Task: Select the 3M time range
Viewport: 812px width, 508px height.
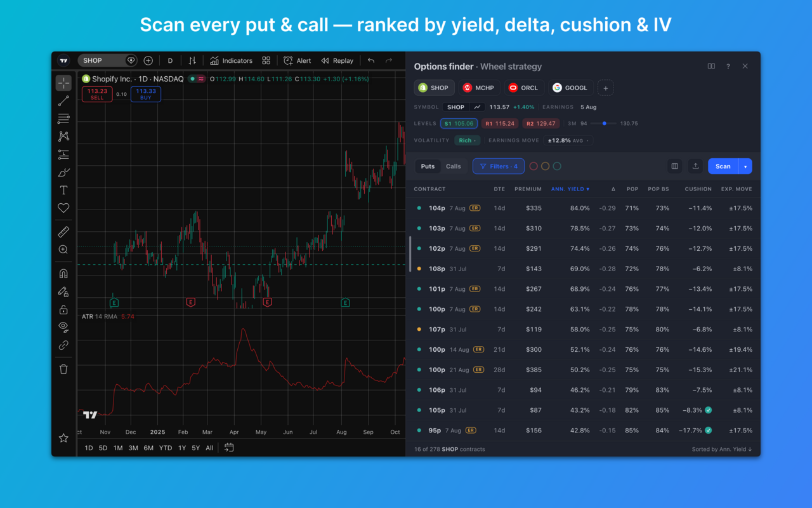Action: tap(133, 448)
